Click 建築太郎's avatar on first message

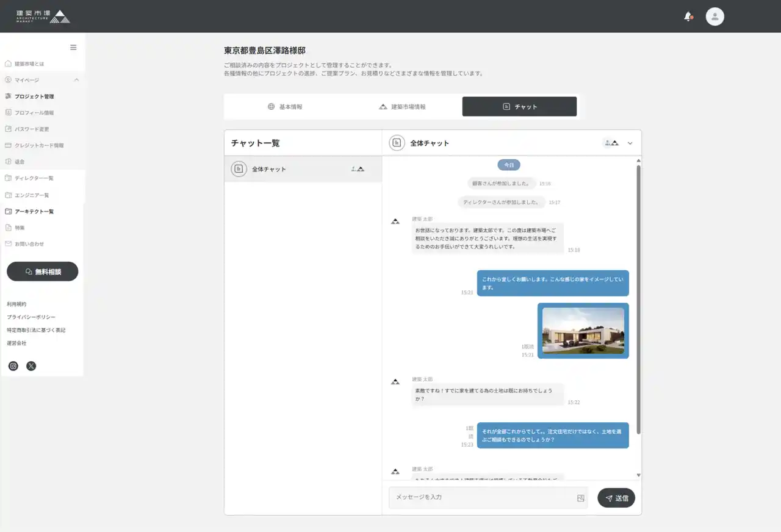point(395,221)
